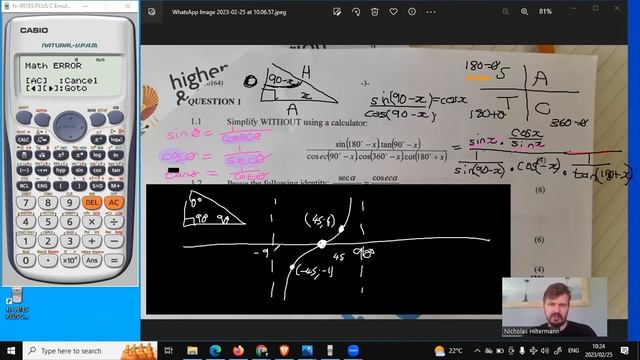640x360 pixels.
Task: Tap the ×10^x key on the calculator
Action: tap(70, 260)
